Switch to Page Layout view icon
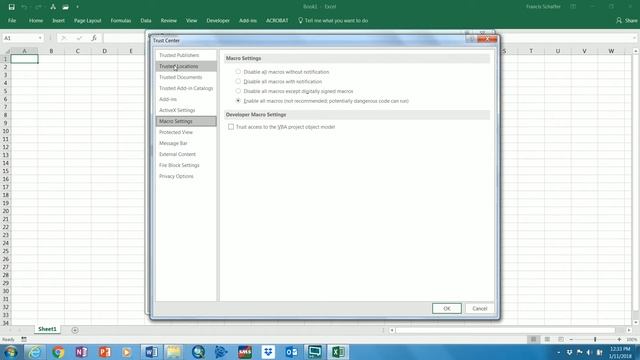640x360 pixels. [547, 340]
